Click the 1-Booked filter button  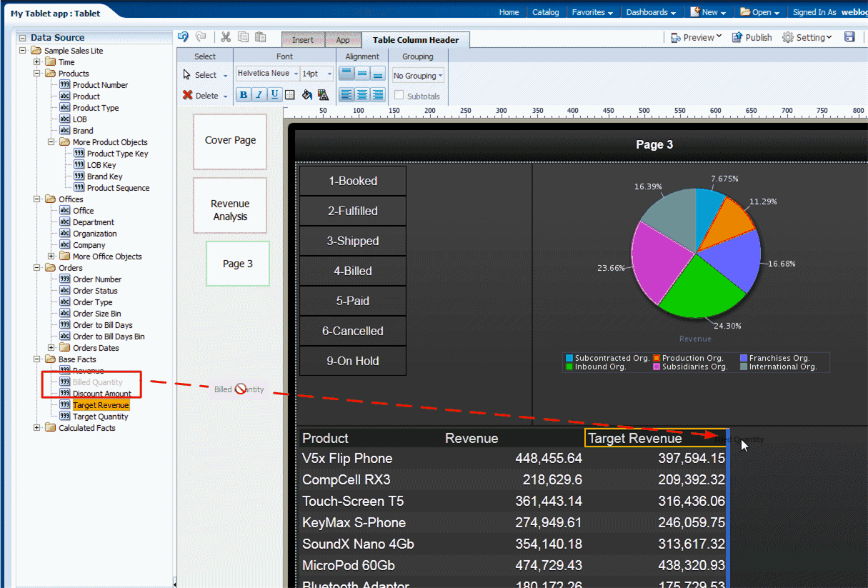pos(353,181)
